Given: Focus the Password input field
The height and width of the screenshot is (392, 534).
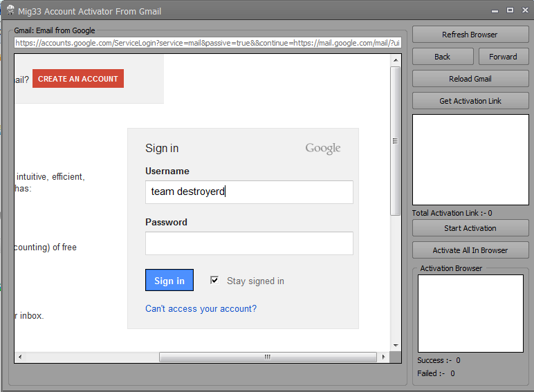Looking at the screenshot, I should (x=249, y=243).
